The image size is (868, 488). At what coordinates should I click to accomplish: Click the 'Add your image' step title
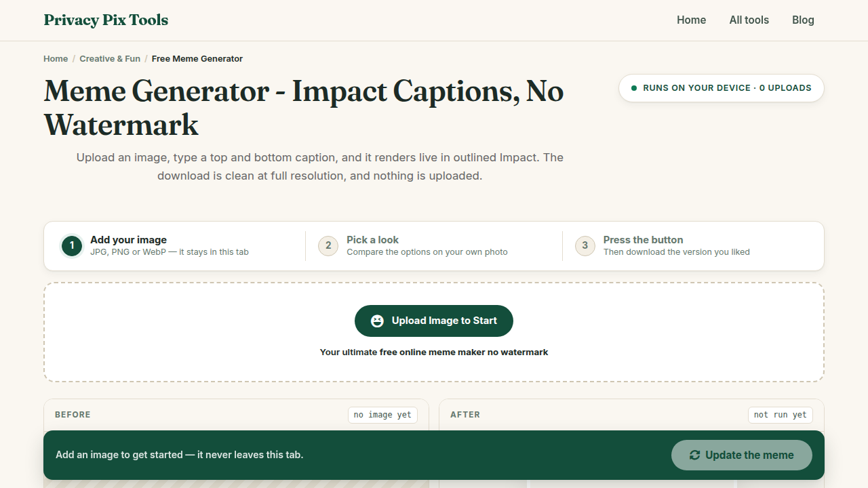128,240
